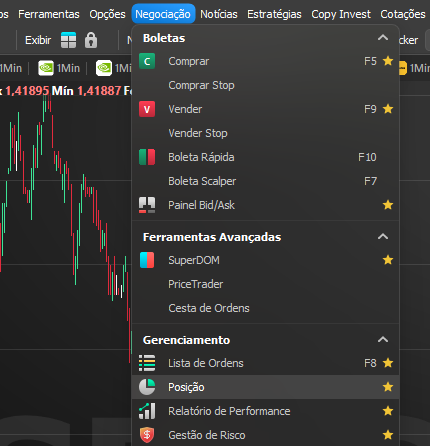Toggle favorite star for Gestão de Risco
The width and height of the screenshot is (430, 446).
[388, 435]
